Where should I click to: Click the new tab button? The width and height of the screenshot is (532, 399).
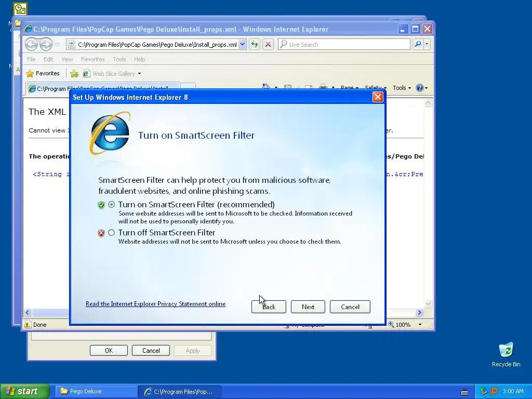point(188,86)
